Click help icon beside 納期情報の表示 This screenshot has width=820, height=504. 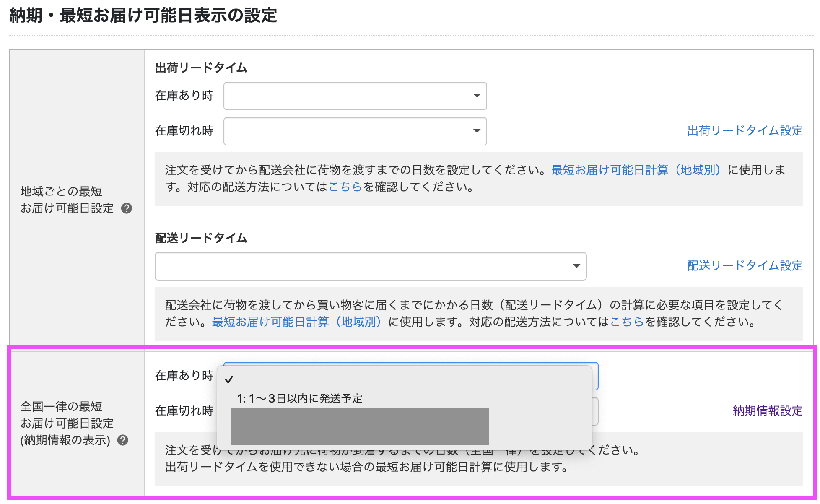pyautogui.click(x=123, y=440)
